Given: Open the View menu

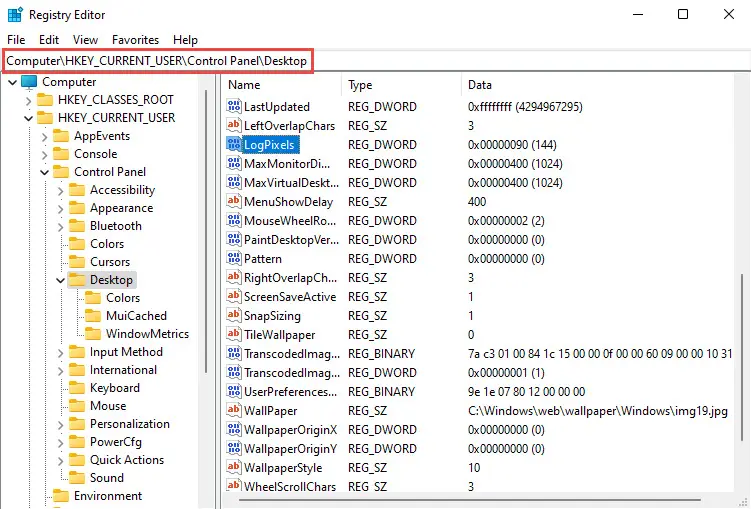Looking at the screenshot, I should pyautogui.click(x=85, y=40).
